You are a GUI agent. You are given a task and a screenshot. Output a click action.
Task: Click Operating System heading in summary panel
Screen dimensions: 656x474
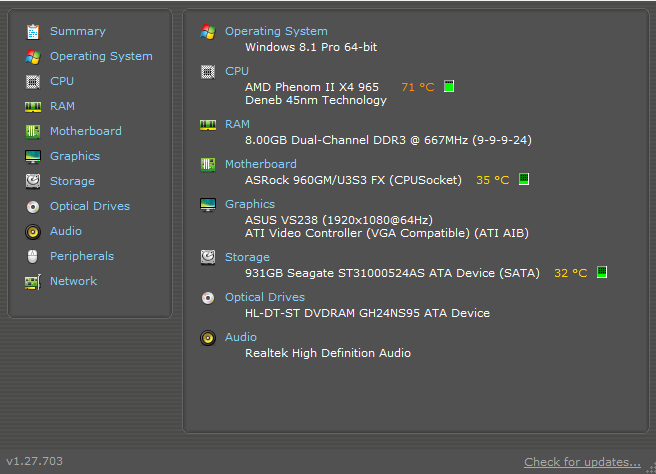click(x=276, y=31)
